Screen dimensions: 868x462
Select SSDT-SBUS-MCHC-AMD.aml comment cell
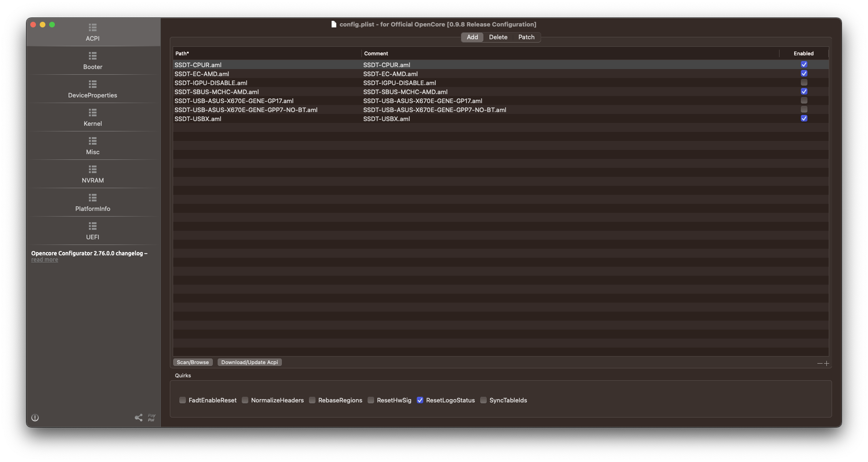(570, 92)
